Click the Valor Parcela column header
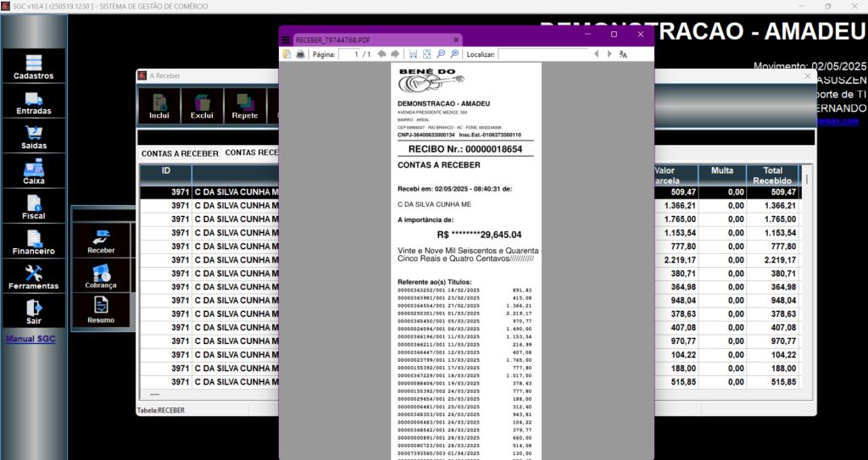Viewport: 868px width, 460px height. pos(676,175)
